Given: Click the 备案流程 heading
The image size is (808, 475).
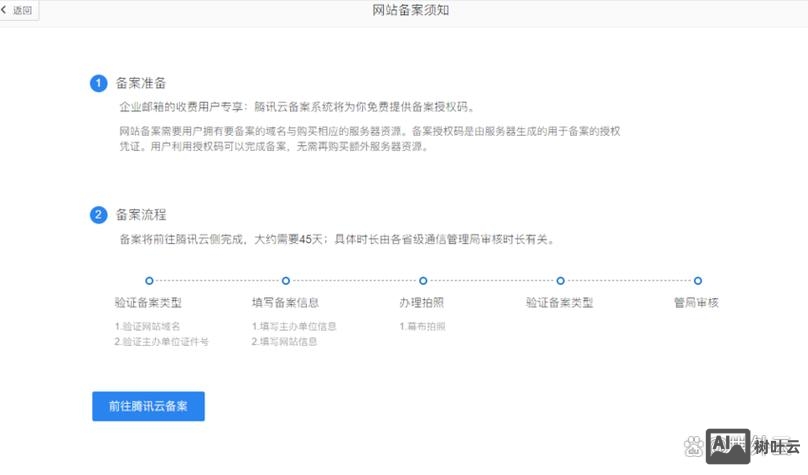Looking at the screenshot, I should 141,215.
